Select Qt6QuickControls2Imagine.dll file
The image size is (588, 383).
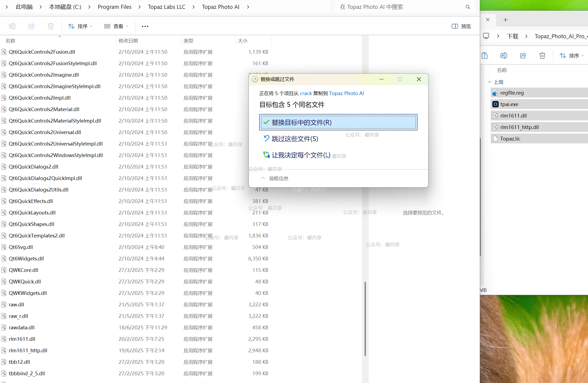point(44,75)
